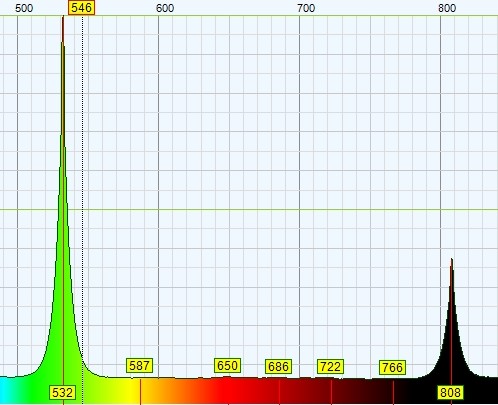Image resolution: width=498 pixels, height=405 pixels.
Task: Click the 650 peak label
Action: tap(227, 366)
